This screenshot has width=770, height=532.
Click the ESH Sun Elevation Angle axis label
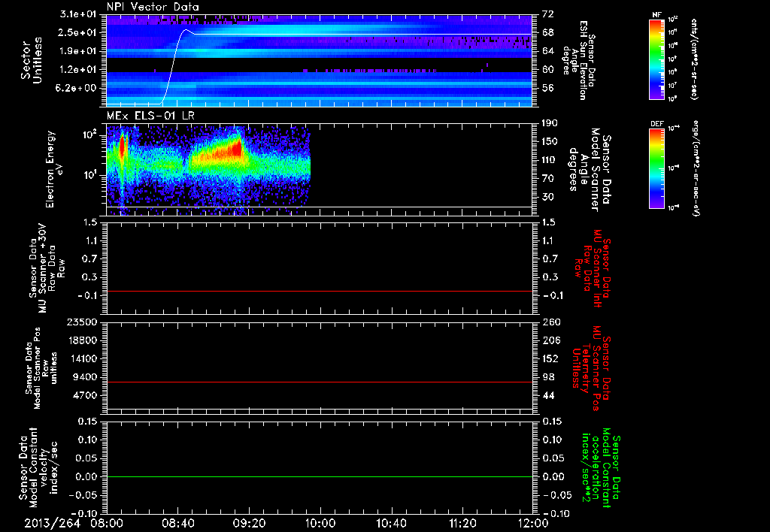click(x=580, y=60)
